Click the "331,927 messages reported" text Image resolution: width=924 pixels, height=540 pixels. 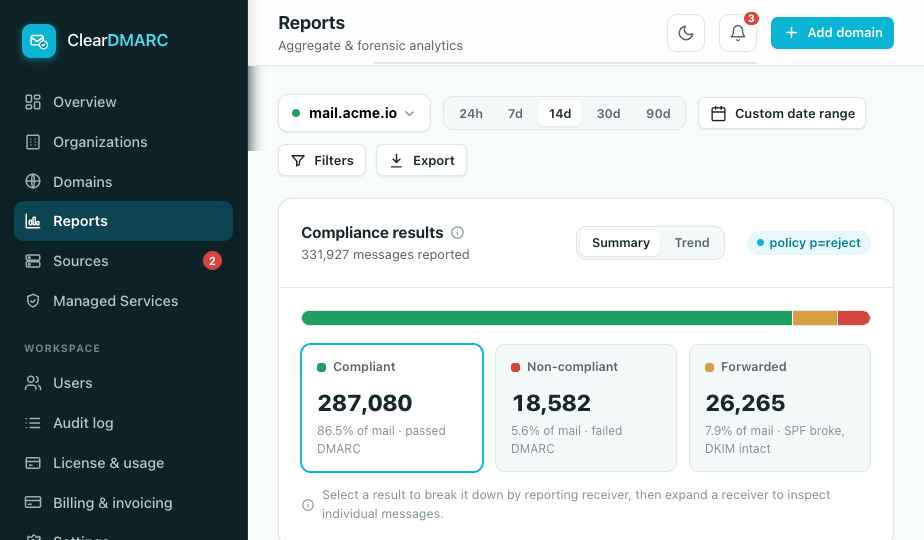click(385, 255)
